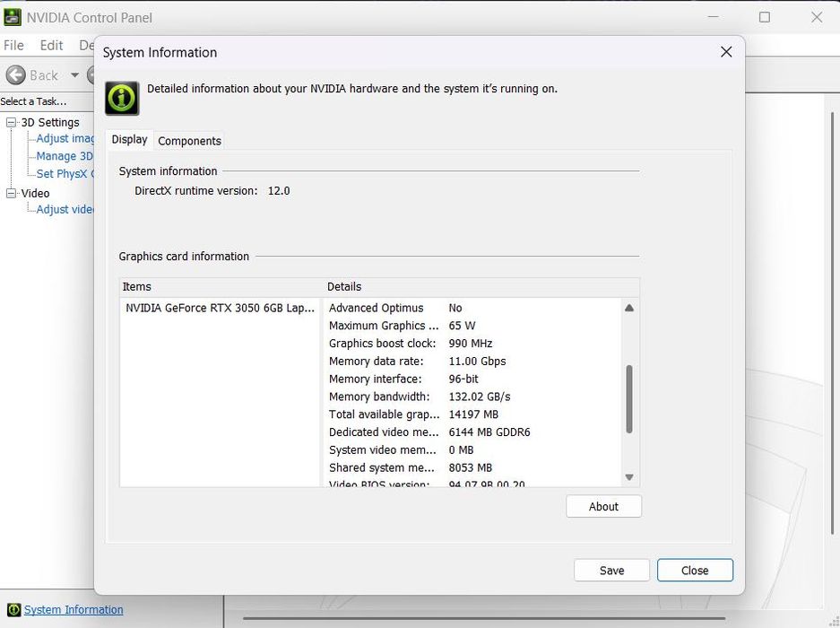The width and height of the screenshot is (840, 628).
Task: Open the File menu
Action: (13, 45)
